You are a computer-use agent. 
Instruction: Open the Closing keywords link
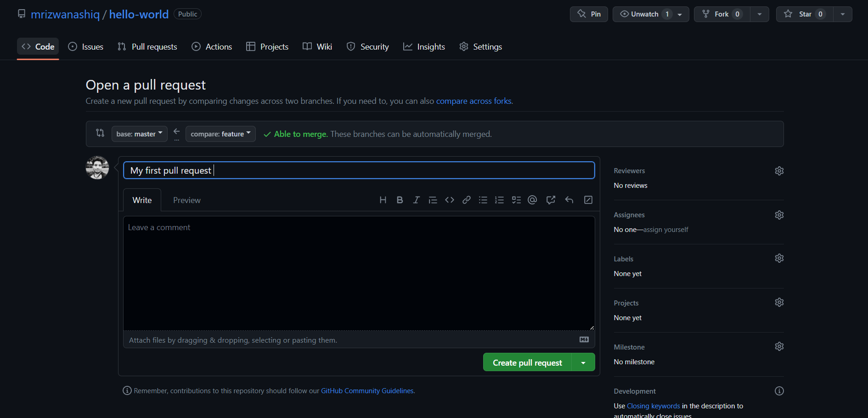tap(653, 406)
